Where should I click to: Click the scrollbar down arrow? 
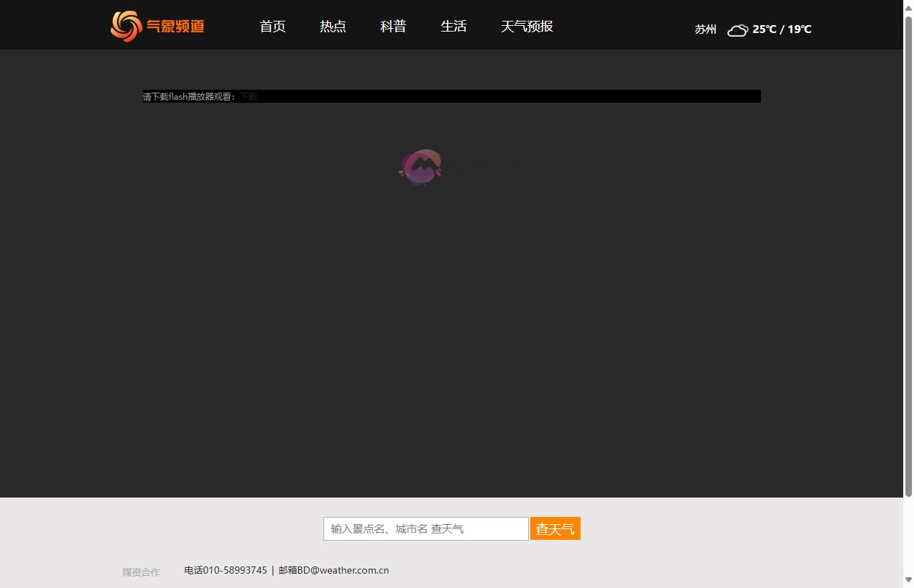[x=908, y=579]
